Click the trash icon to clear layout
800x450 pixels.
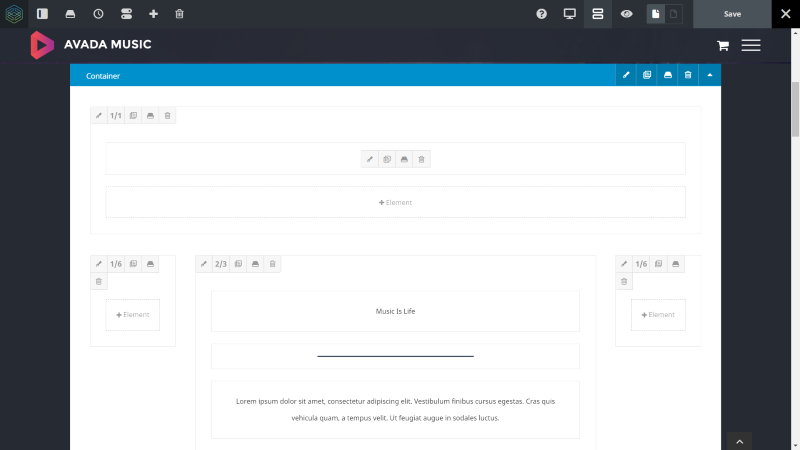point(180,14)
